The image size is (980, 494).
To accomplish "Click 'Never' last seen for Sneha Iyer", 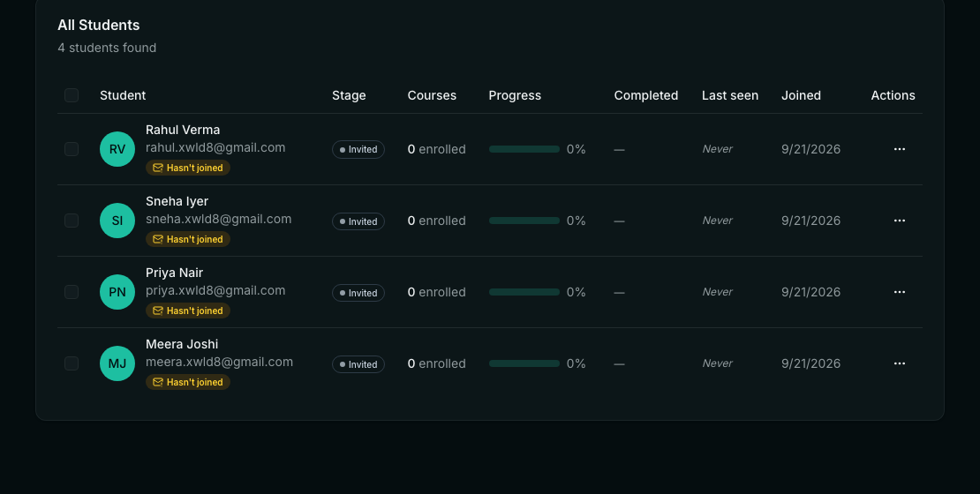I will tap(717, 221).
